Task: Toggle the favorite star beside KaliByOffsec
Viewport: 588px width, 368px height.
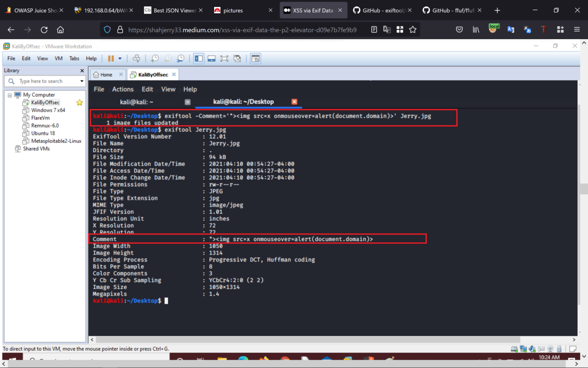Action: tap(79, 103)
